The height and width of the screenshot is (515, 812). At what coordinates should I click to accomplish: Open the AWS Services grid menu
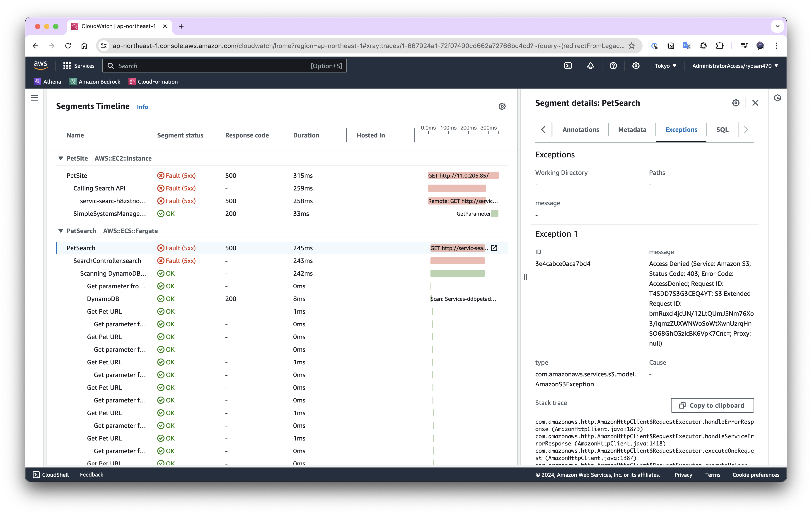(79, 66)
